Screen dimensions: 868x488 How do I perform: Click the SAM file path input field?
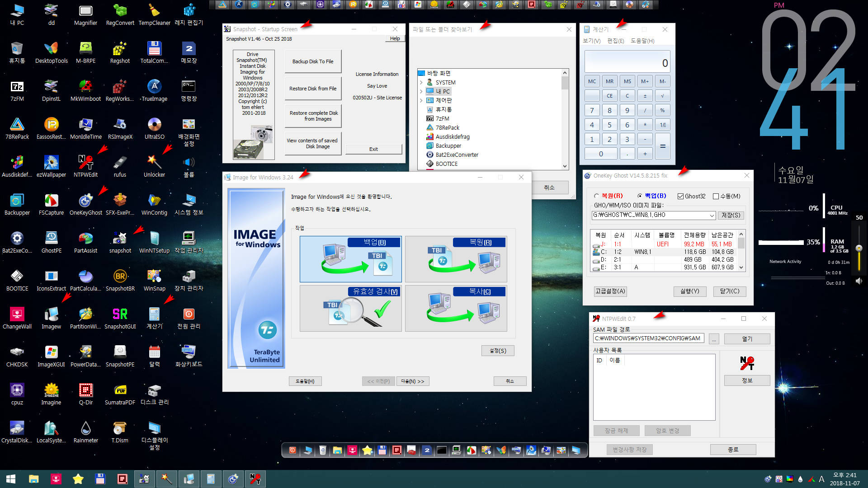pos(648,338)
